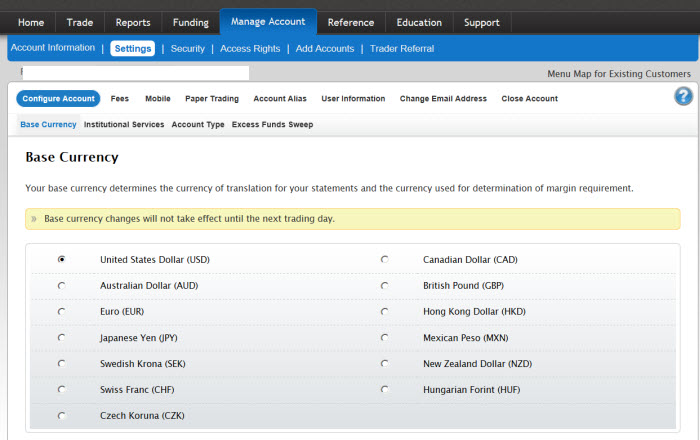Select British Pound (GBP) radio button
Screen dimensions: 700x440
pos(385,285)
